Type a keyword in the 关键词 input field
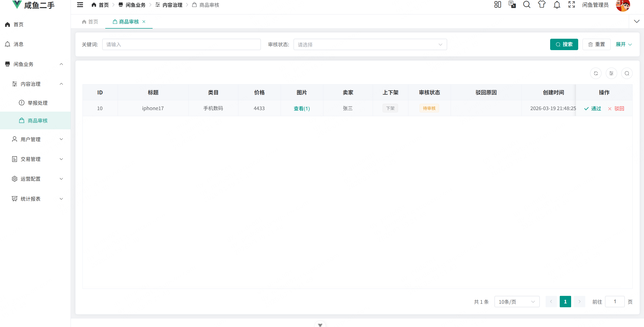 tap(181, 44)
